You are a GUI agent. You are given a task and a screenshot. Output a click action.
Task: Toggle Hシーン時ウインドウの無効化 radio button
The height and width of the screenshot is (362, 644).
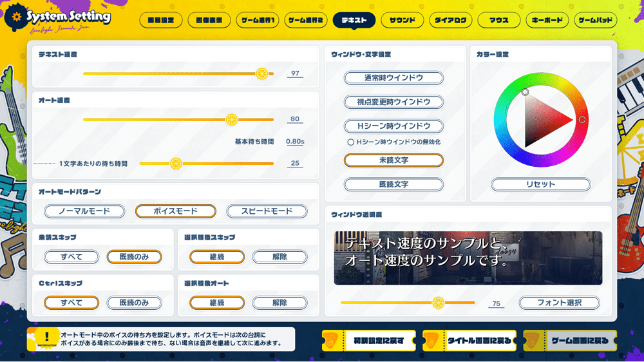pyautogui.click(x=350, y=142)
